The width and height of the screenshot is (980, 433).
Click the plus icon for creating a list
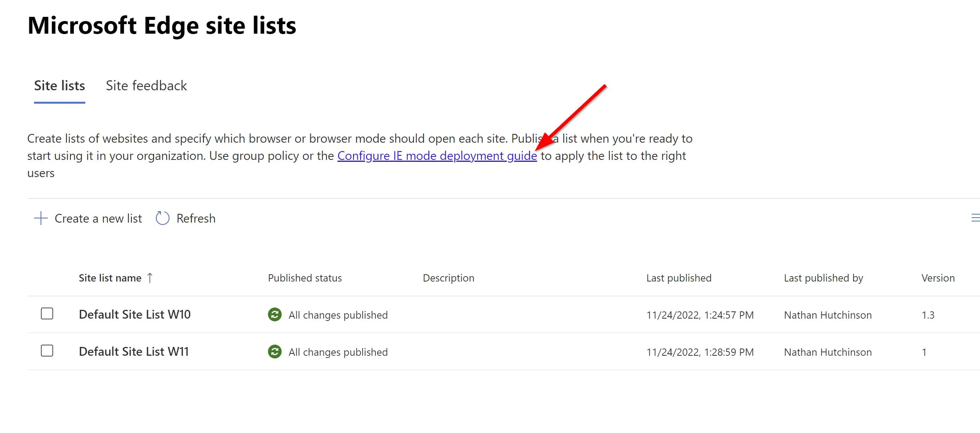point(41,218)
